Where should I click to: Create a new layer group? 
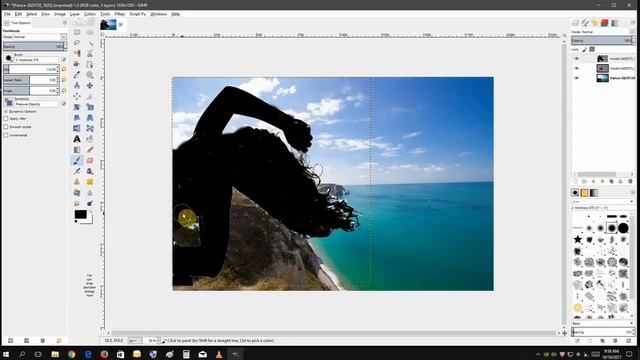(584, 181)
